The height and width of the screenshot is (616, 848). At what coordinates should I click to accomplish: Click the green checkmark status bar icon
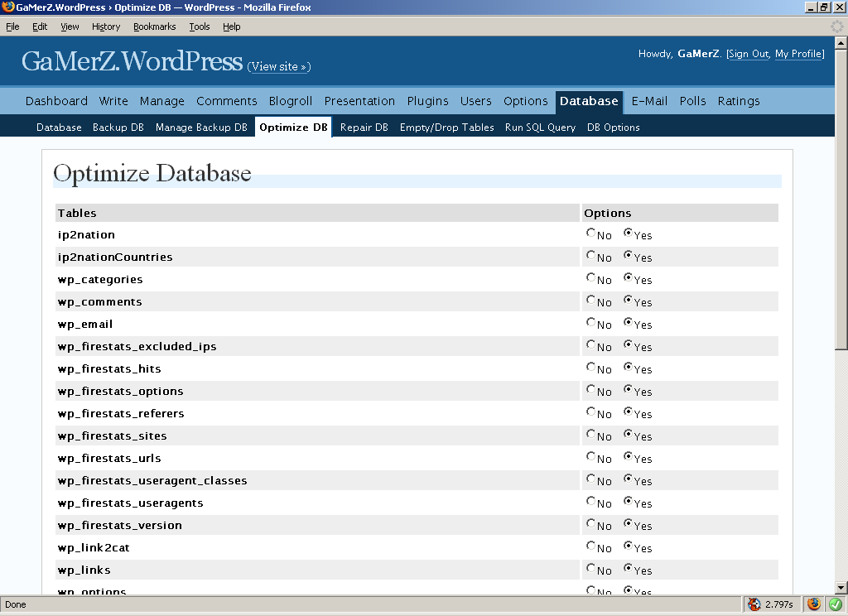[x=836, y=604]
